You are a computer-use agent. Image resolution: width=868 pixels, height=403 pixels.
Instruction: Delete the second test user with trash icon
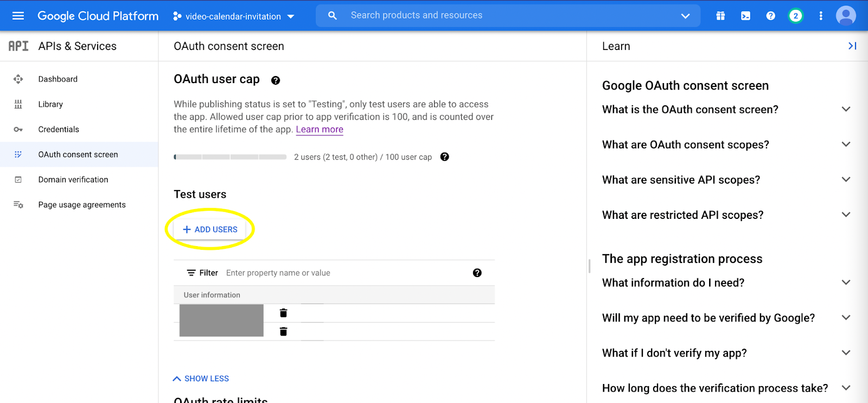pyautogui.click(x=283, y=331)
